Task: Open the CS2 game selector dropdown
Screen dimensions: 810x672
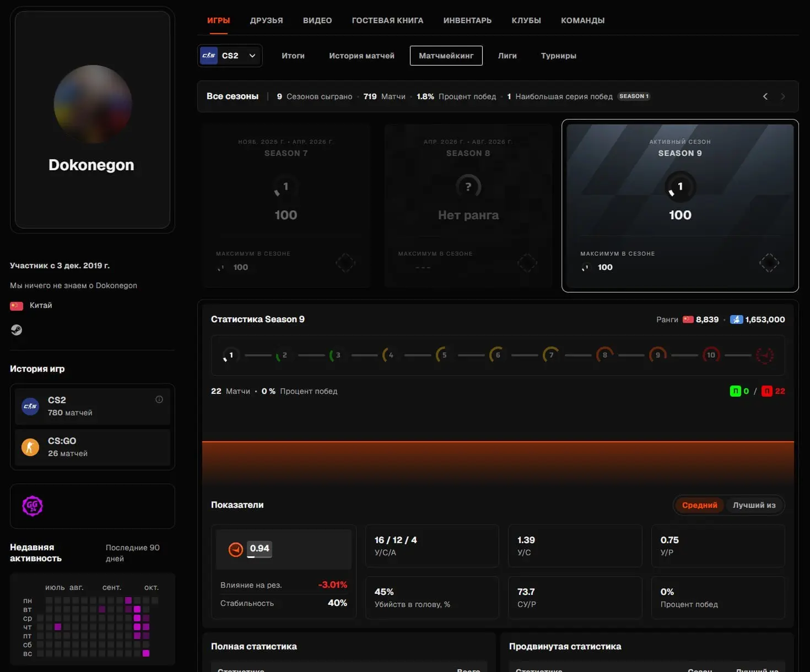Action: (230, 56)
